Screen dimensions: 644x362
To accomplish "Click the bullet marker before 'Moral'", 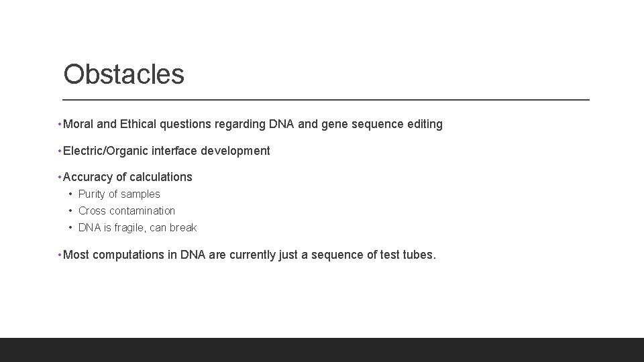I will [x=60, y=124].
